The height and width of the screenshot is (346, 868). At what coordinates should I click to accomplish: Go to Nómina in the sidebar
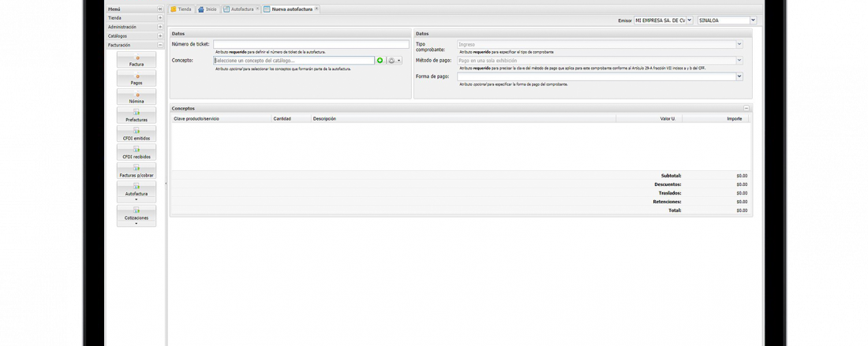(x=137, y=98)
